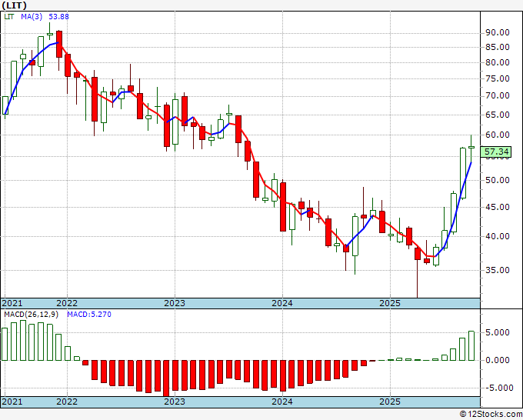The image size is (523, 420).
Task: Click the 60.00 price axis label
Action: pos(498,135)
